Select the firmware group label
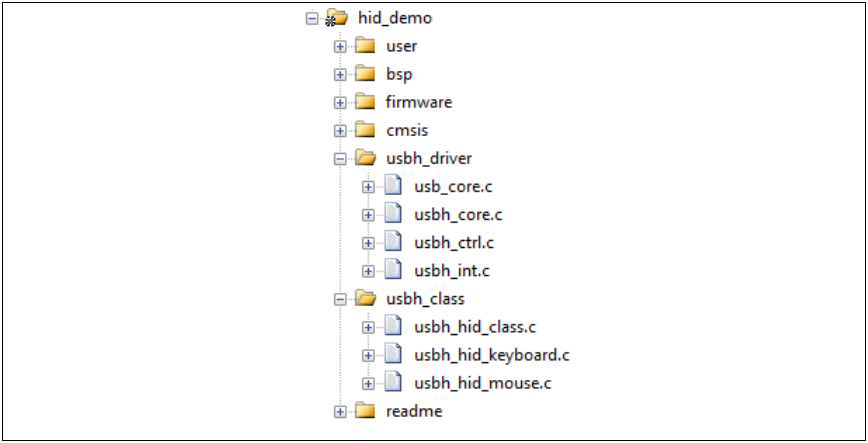 pos(419,102)
